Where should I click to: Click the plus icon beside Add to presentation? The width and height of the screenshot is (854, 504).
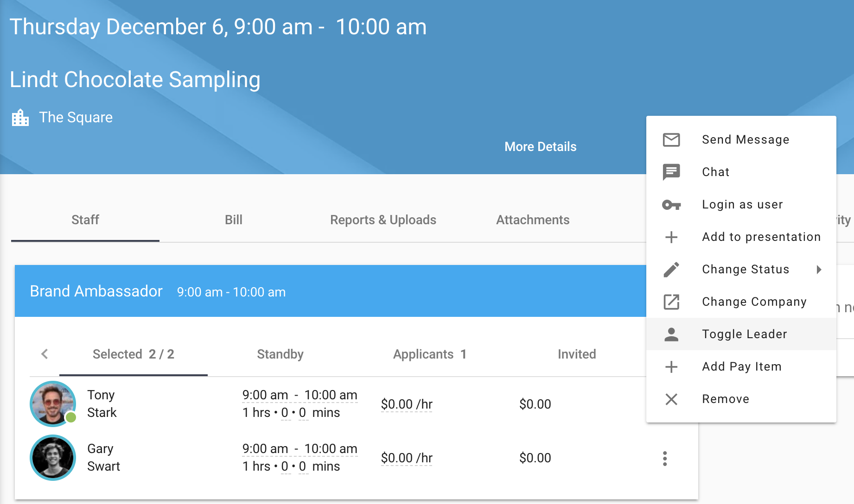click(x=671, y=237)
